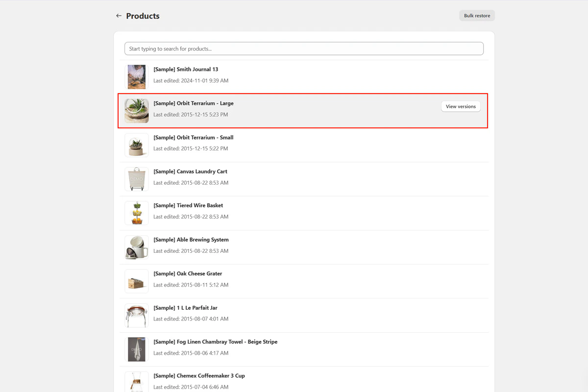Select the Tiered Wire Basket product
This screenshot has height=392, width=588.
pos(188,205)
